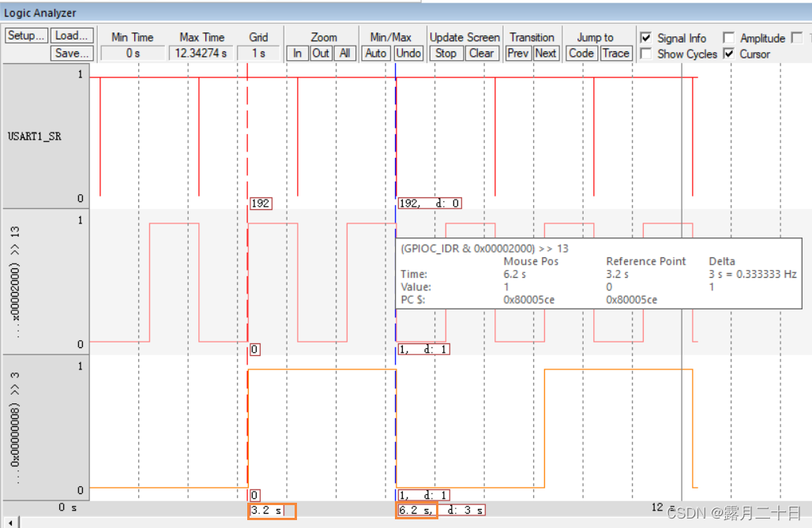
Task: Click the Load... button
Action: coord(72,36)
